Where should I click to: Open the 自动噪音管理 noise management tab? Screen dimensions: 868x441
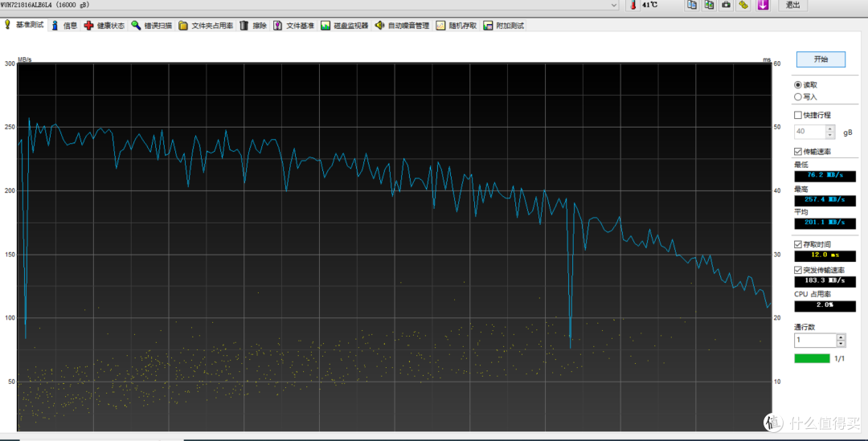tap(402, 26)
